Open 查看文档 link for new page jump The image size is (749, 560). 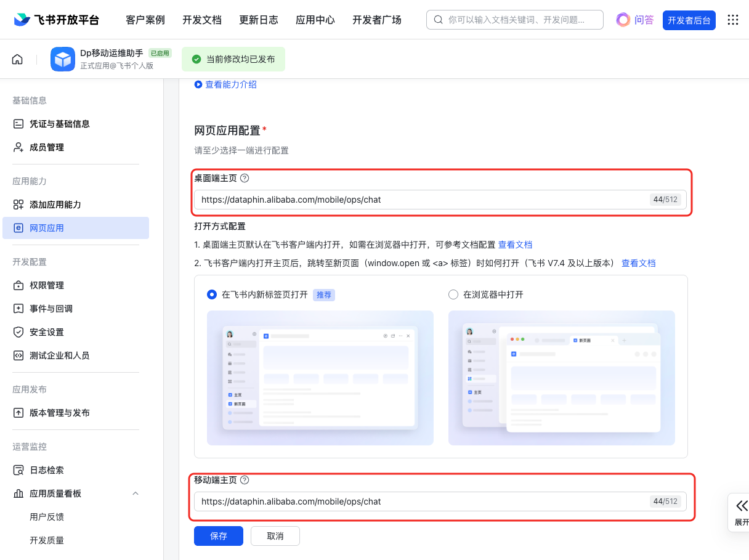(x=639, y=263)
